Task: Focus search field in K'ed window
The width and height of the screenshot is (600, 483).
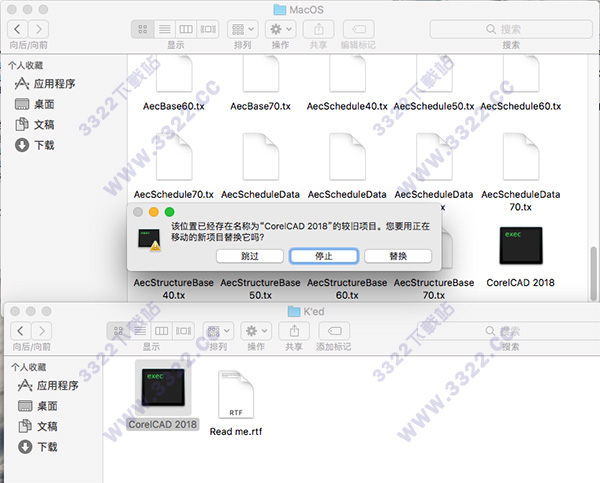Action: point(509,331)
